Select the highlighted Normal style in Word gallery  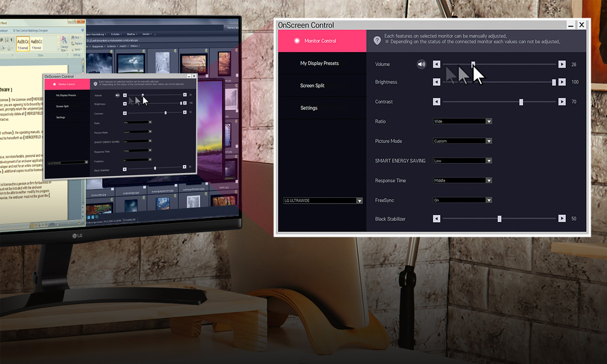point(23,44)
